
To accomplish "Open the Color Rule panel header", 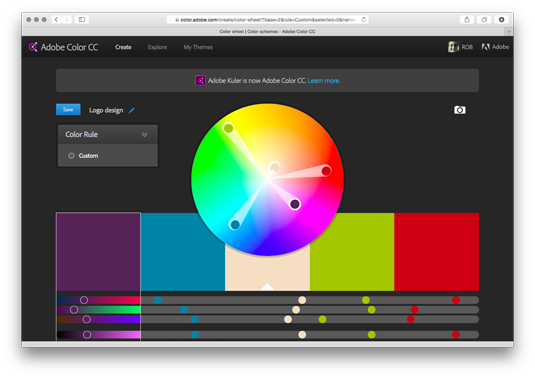I will (108, 134).
